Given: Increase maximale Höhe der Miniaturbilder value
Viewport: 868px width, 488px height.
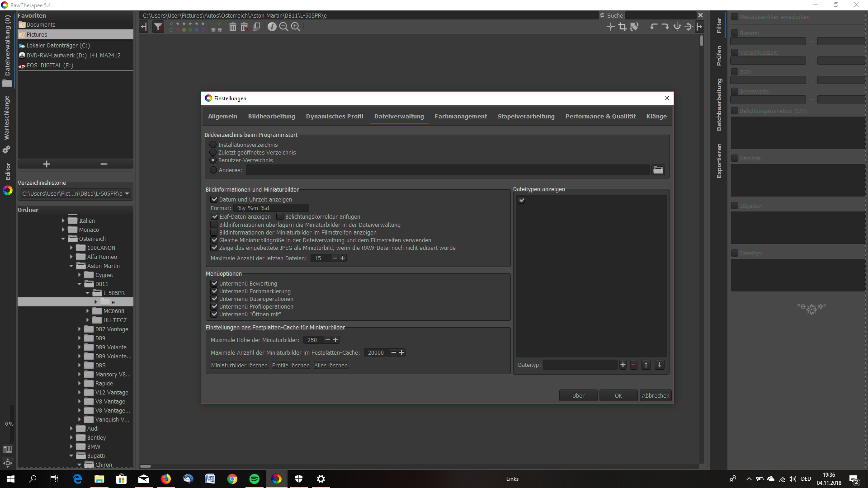Looking at the screenshot, I should click(335, 340).
